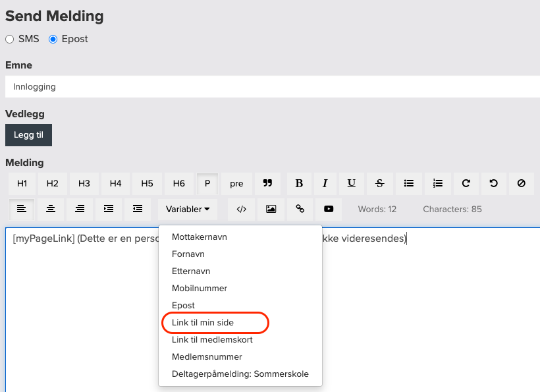
Task: Insert a bulleted list
Action: coord(409,184)
